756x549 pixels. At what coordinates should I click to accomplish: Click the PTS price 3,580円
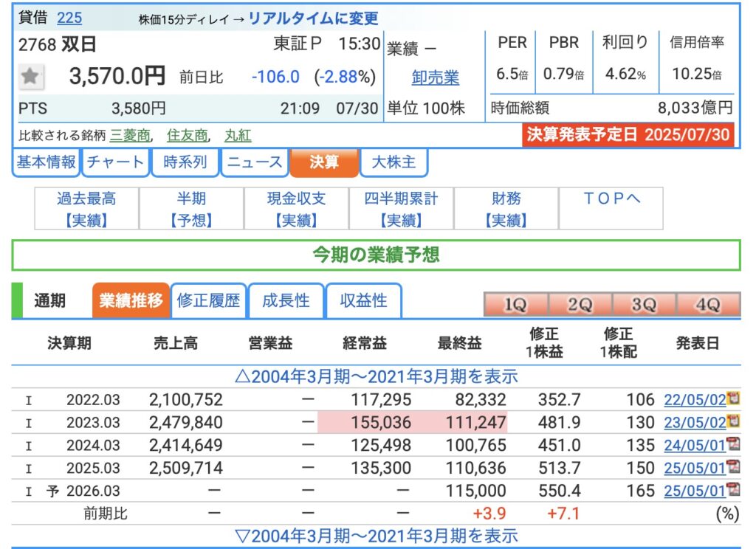tap(138, 108)
